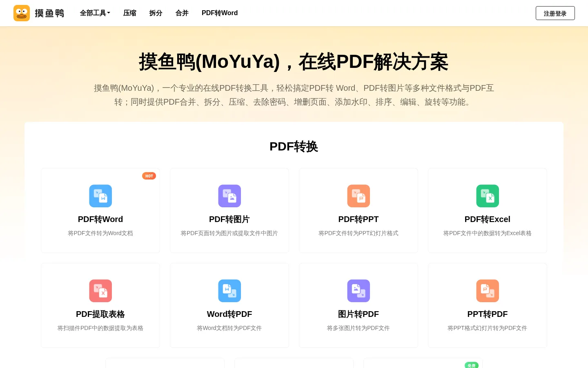588x368 pixels.
Task: Click description 将PDF文件中的数据转为Excel表格
Action: coord(488,233)
